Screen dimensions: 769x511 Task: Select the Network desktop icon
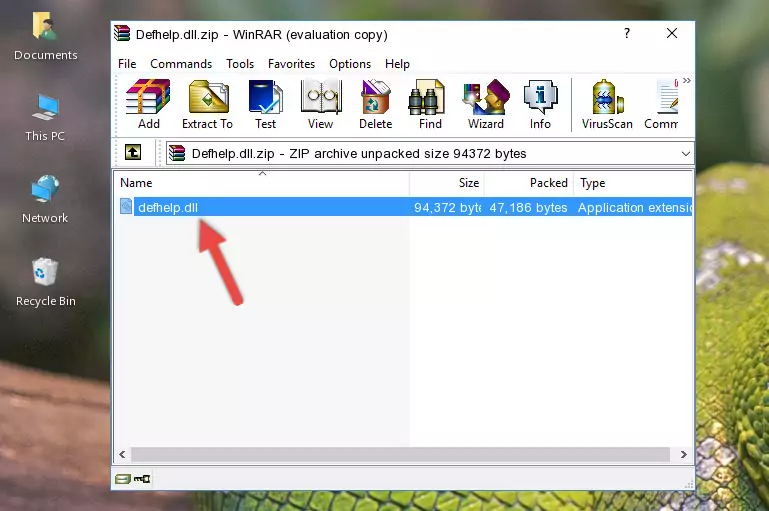45,200
